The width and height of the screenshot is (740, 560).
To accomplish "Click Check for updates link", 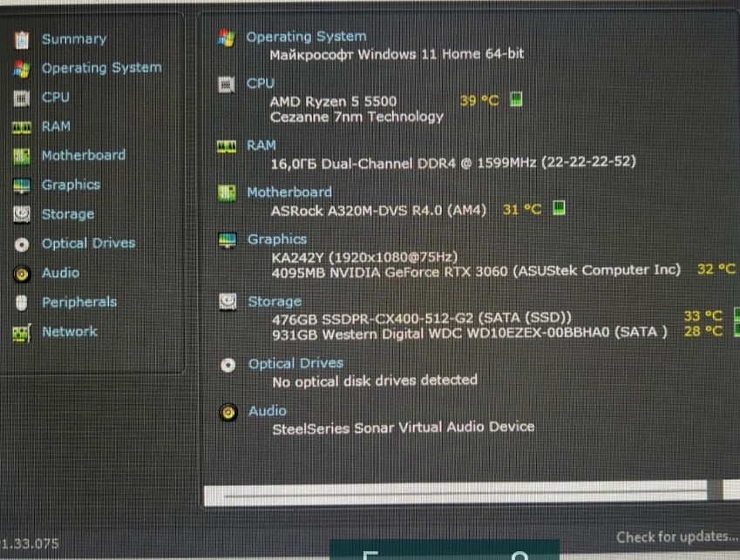I will point(676,536).
